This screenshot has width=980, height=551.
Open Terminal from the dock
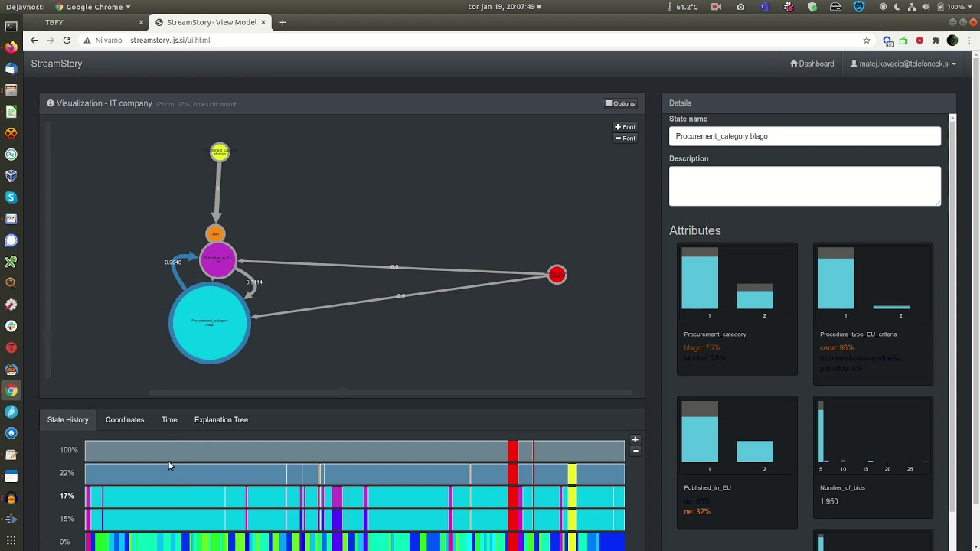11,26
